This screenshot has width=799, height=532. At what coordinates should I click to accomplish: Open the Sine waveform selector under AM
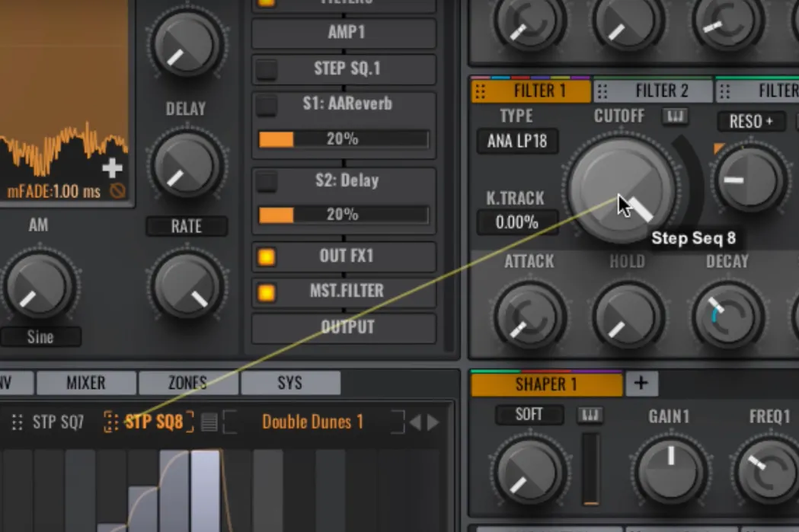[40, 337]
